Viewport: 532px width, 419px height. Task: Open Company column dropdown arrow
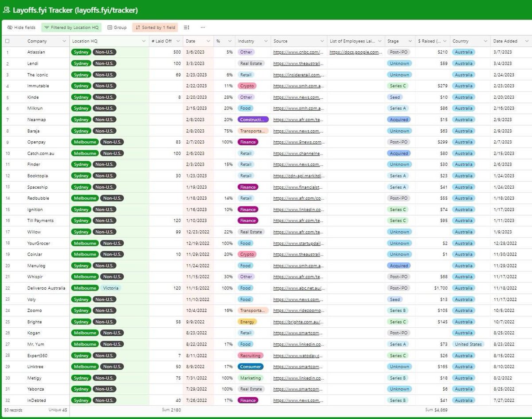click(x=65, y=41)
